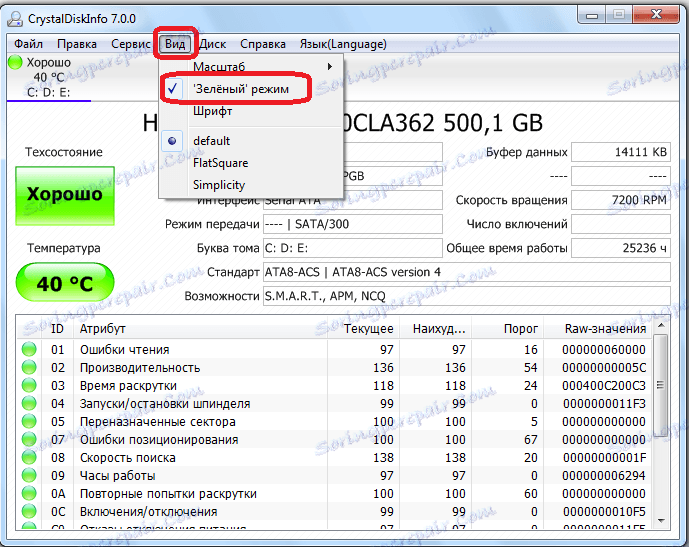Click the attribute list scrollbar thumb
Viewport: 689px width, 547px height.
point(660,386)
